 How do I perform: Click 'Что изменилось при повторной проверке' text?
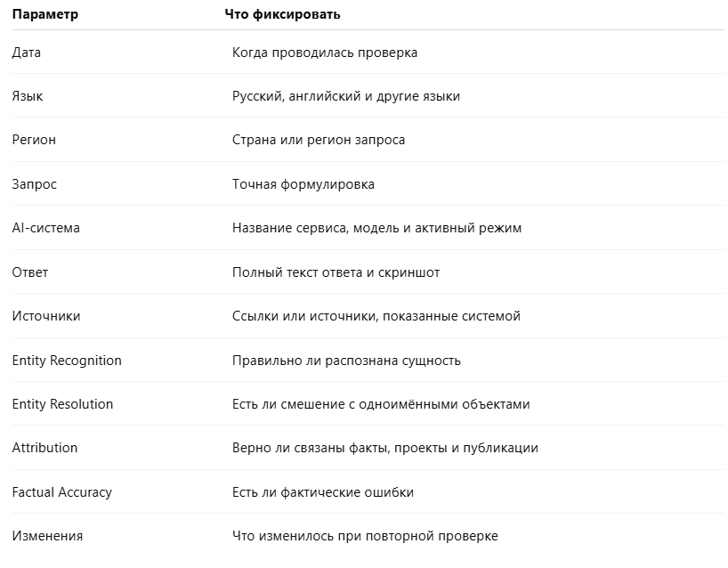[x=365, y=536]
